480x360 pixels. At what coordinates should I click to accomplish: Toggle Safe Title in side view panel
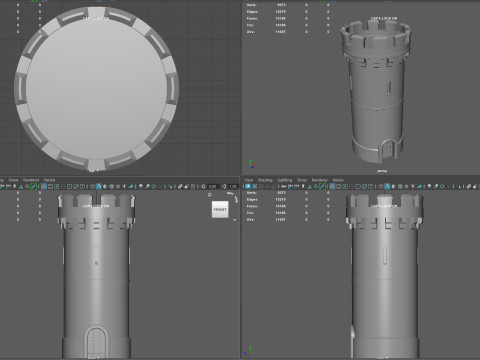point(370,187)
